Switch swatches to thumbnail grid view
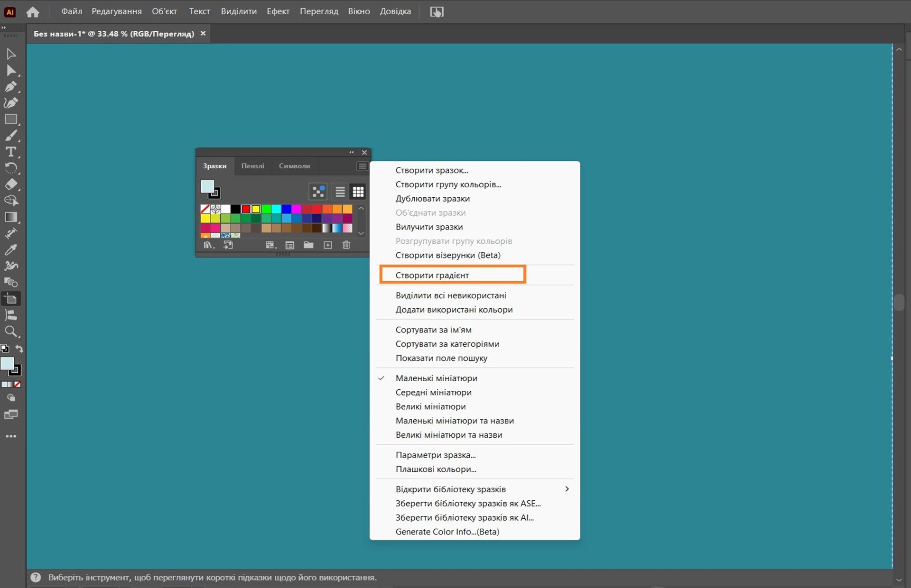911x588 pixels. [358, 192]
